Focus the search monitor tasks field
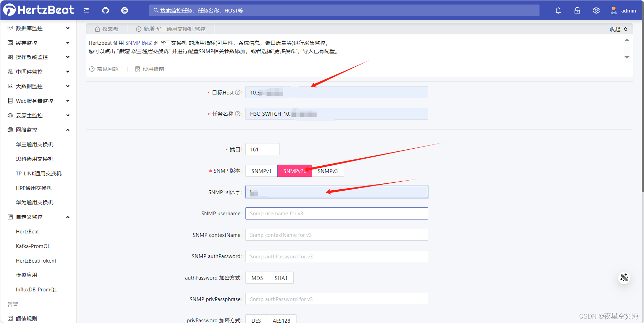The image size is (644, 323). 344,10
